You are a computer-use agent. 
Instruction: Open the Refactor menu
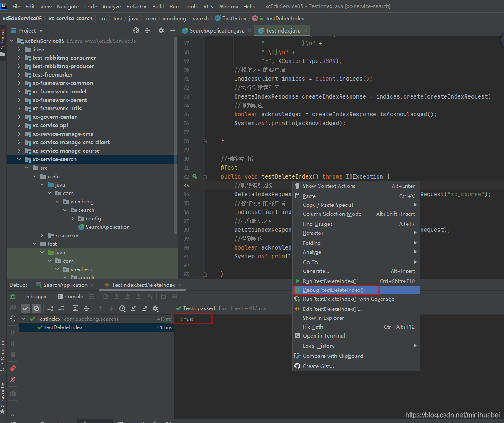(137, 6)
